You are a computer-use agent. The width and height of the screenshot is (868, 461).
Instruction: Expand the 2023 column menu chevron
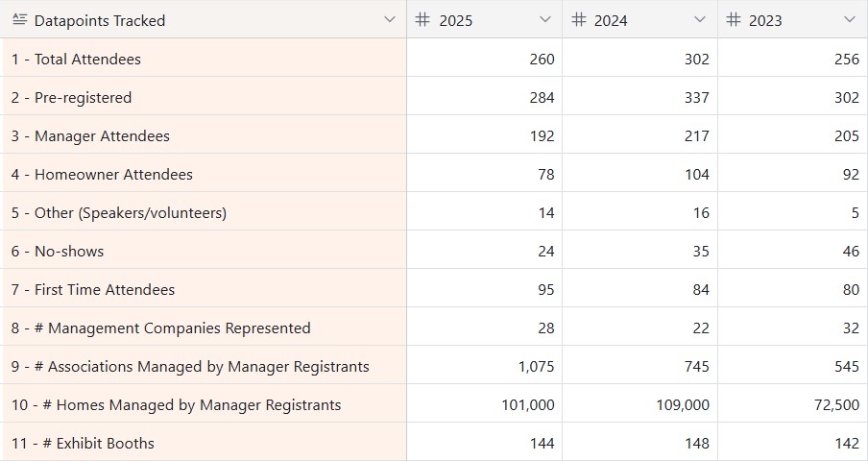coord(850,20)
